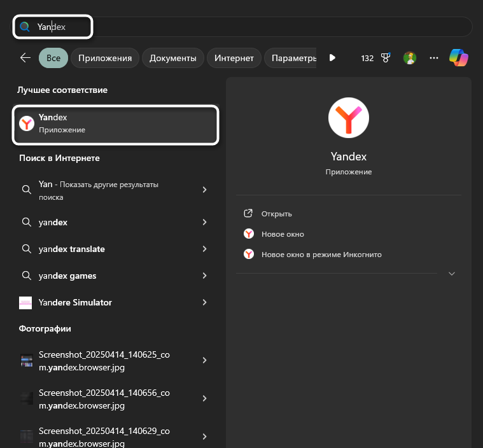This screenshot has height=448, width=483.
Task: Click the back arrow in search panel
Action: point(25,58)
